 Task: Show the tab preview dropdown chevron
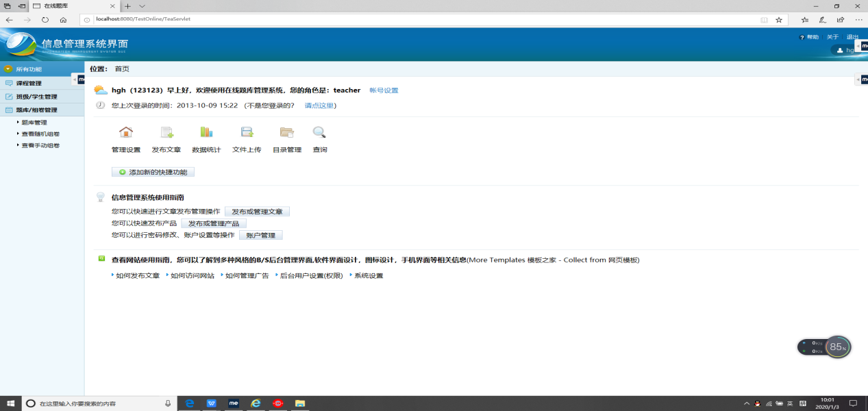tap(142, 5)
